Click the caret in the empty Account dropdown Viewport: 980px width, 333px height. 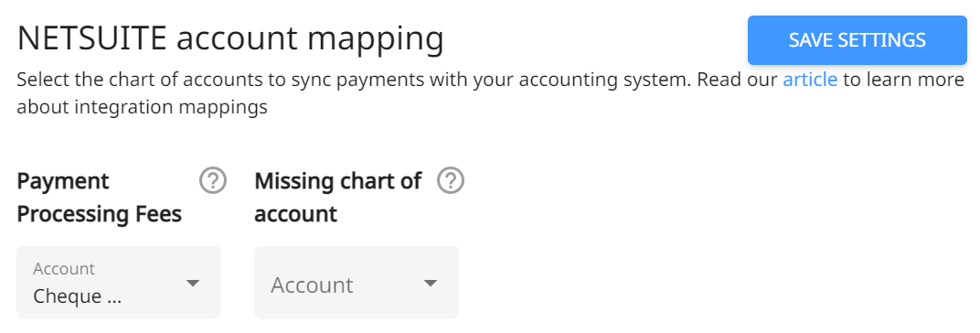tap(430, 283)
